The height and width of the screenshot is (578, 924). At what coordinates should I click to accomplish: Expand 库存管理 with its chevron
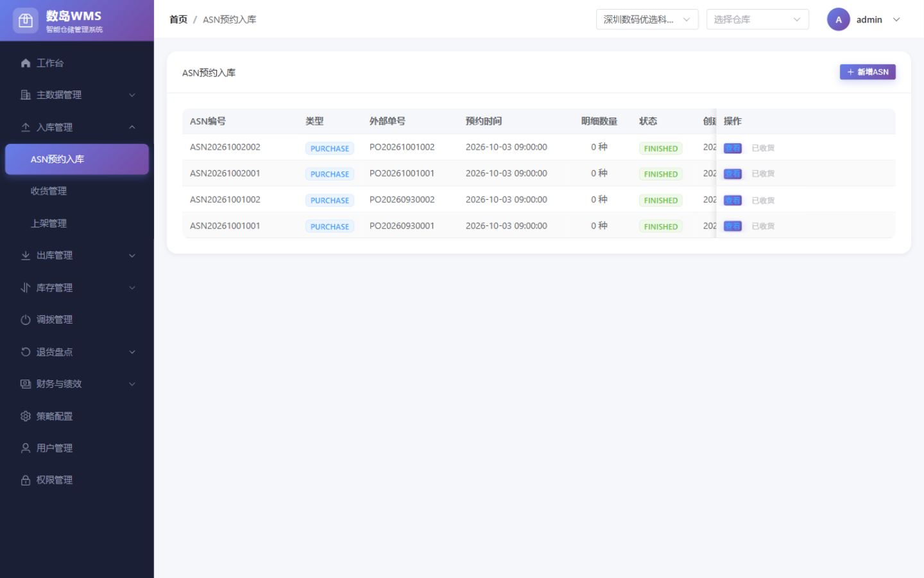click(132, 288)
